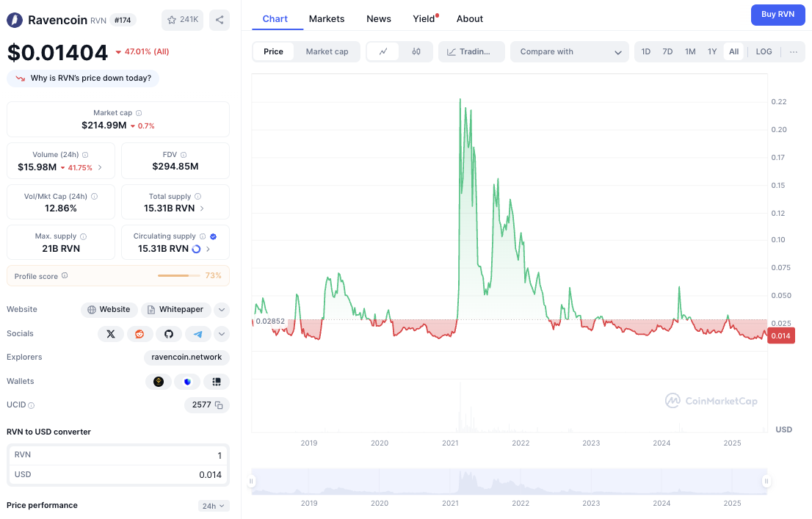Open the Telegram social link

[197, 334]
